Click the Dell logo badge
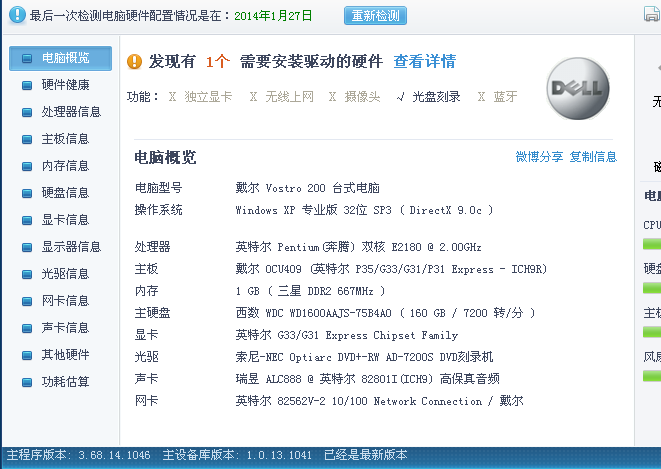The image size is (661, 469). tap(578, 88)
